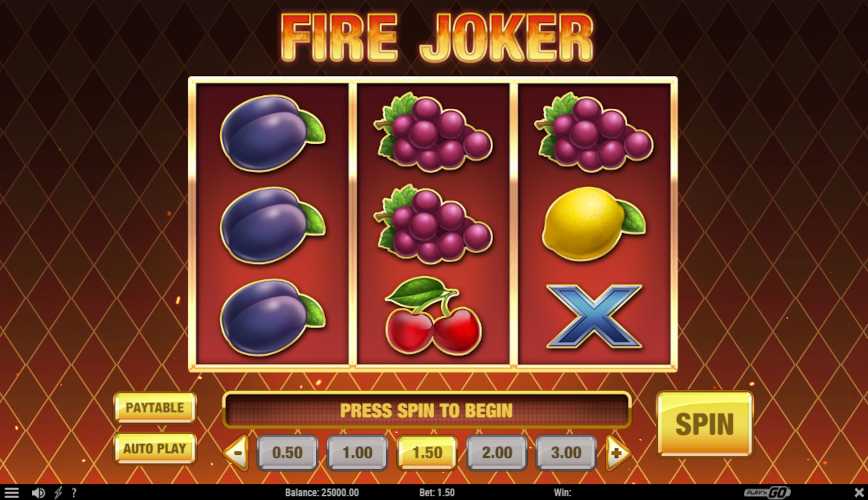868x500 pixels.
Task: Click the cherries symbol on middle reel
Action: [433, 316]
